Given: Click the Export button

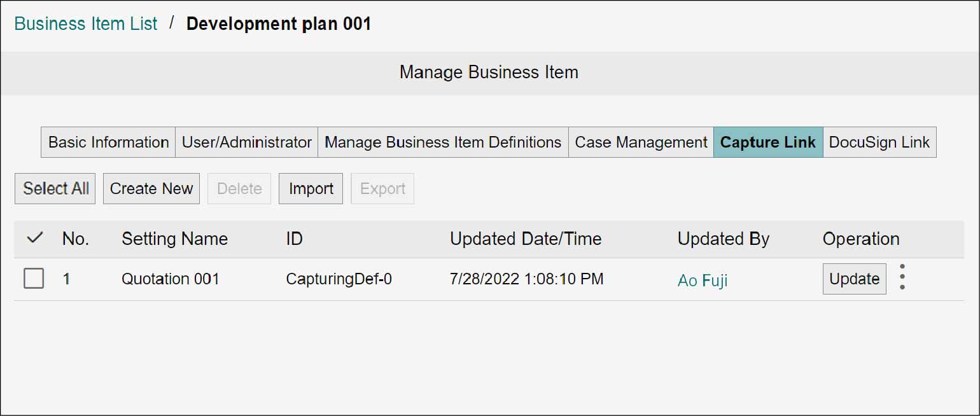Looking at the screenshot, I should [382, 188].
